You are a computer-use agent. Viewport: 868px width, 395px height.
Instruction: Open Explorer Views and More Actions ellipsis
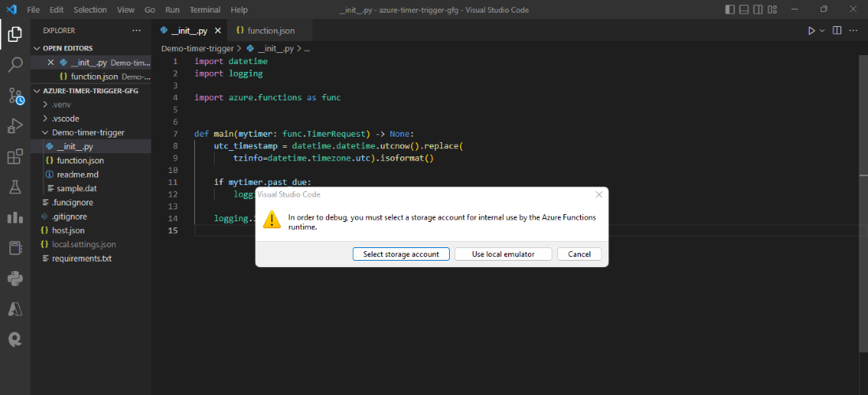tap(137, 31)
